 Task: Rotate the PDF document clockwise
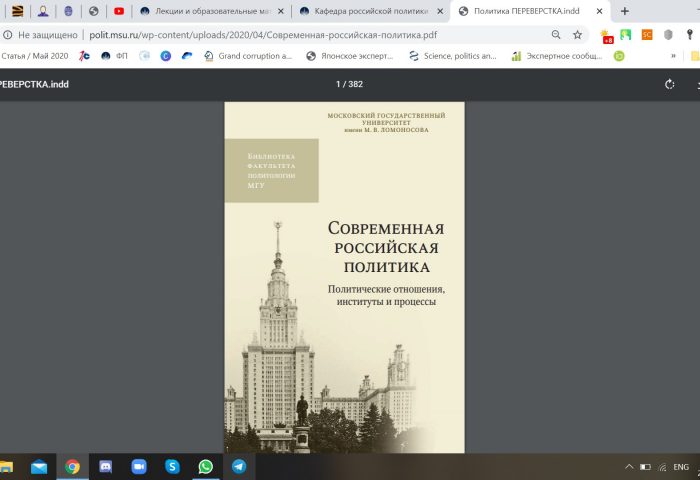pyautogui.click(x=669, y=84)
